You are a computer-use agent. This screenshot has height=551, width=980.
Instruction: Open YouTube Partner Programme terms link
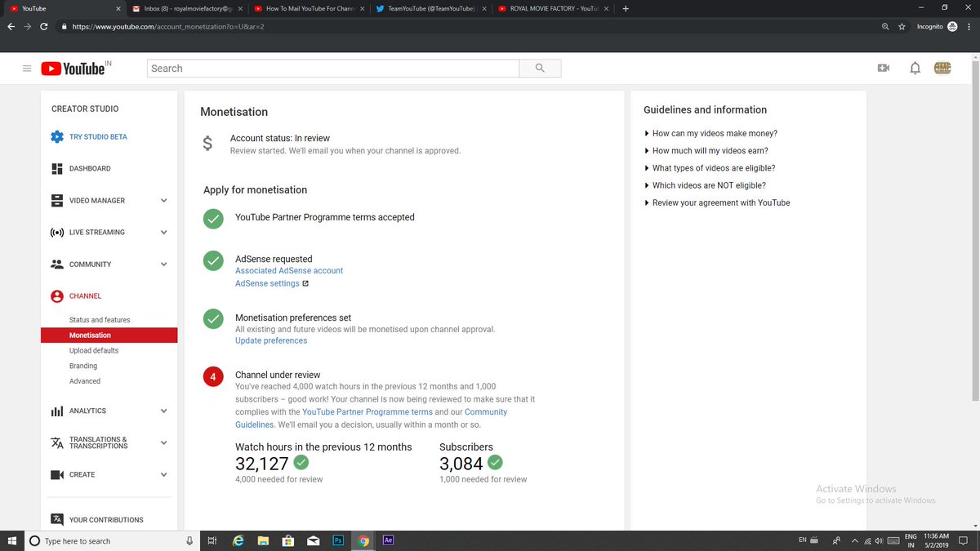pos(367,412)
